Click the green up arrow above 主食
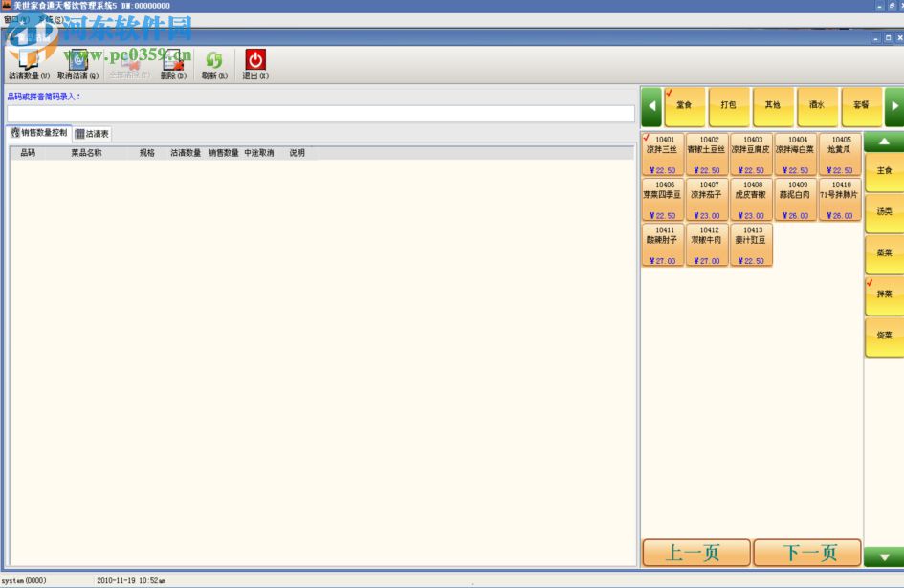 884,142
